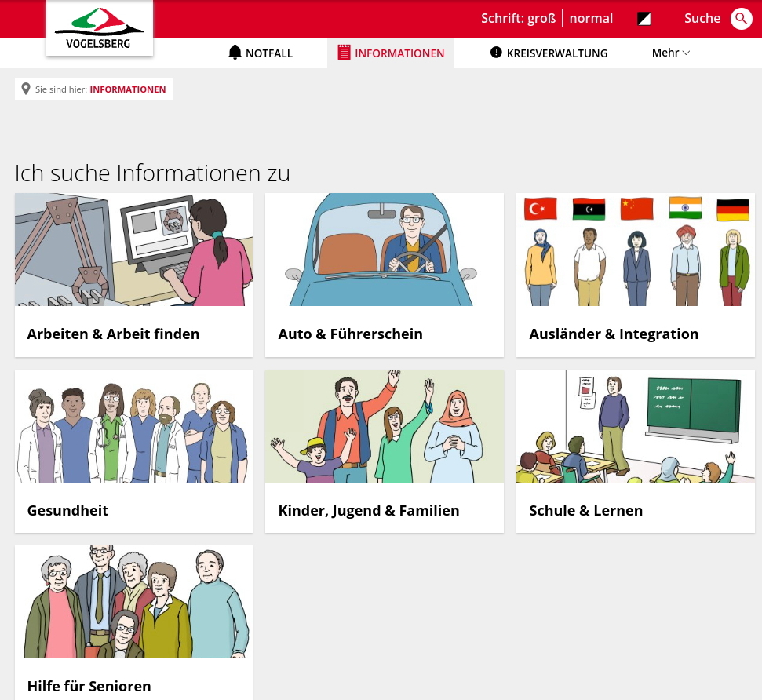
Task: Open the Auto & Führerschein illustration
Action: tap(384, 250)
